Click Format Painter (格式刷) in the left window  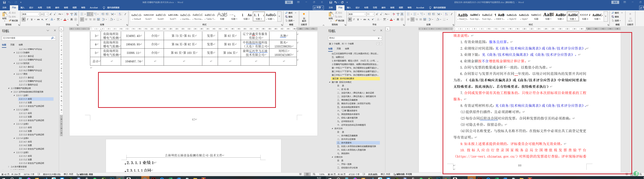(13, 21)
